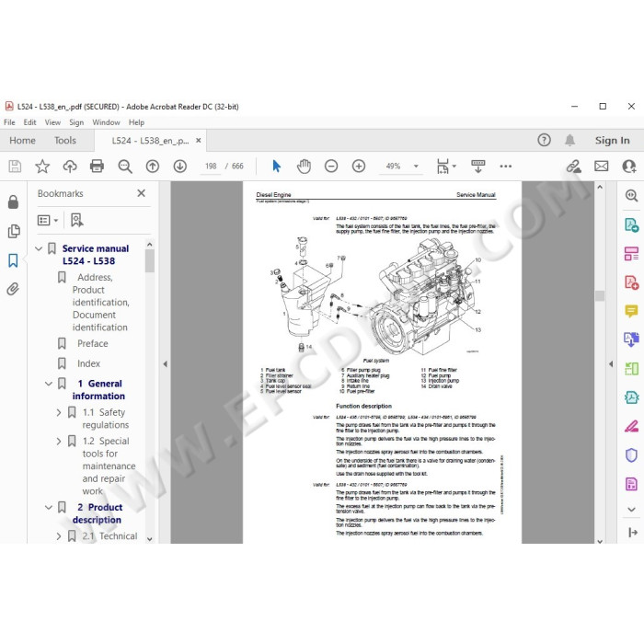644x644 pixels.
Task: Open the Find text magnifier
Action: [x=125, y=167]
